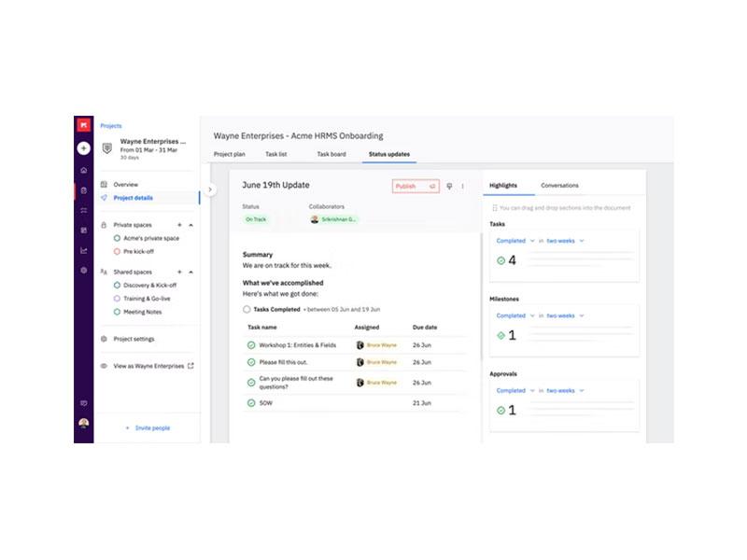Click the Publish button

point(416,186)
